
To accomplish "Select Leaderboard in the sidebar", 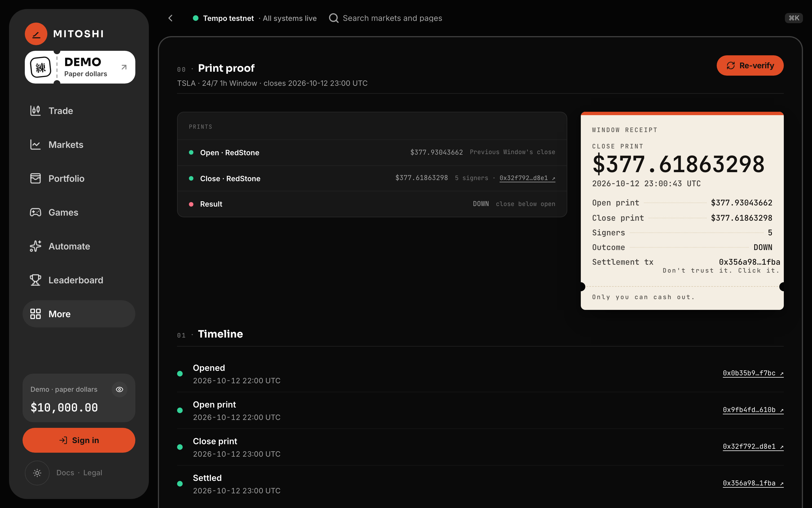I will point(79,280).
